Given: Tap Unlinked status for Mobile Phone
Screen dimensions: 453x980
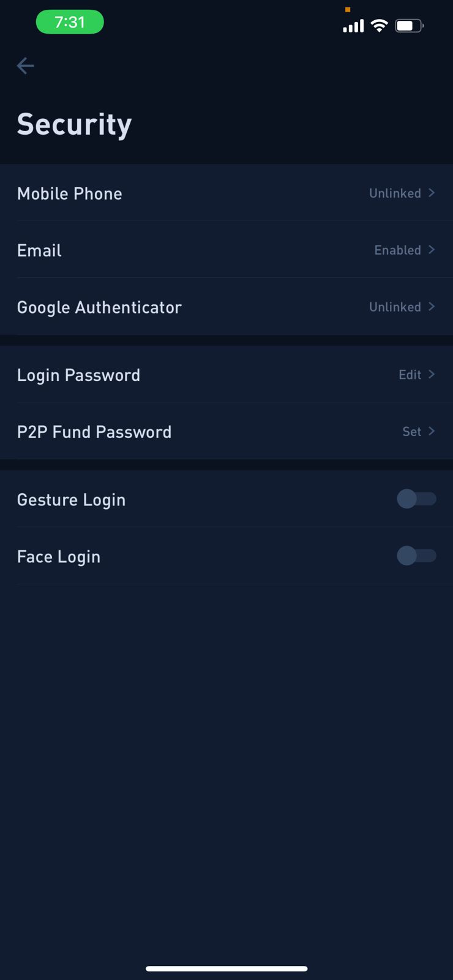Looking at the screenshot, I should click(395, 194).
